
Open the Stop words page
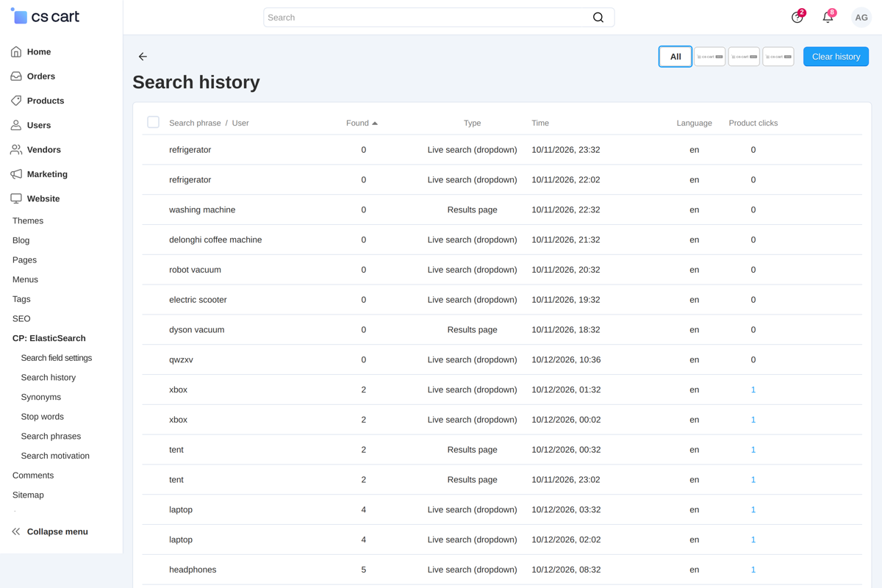pyautogui.click(x=43, y=417)
